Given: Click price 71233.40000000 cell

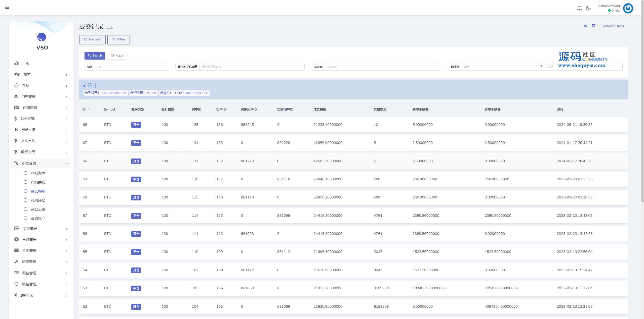Looking at the screenshot, I should [328, 125].
